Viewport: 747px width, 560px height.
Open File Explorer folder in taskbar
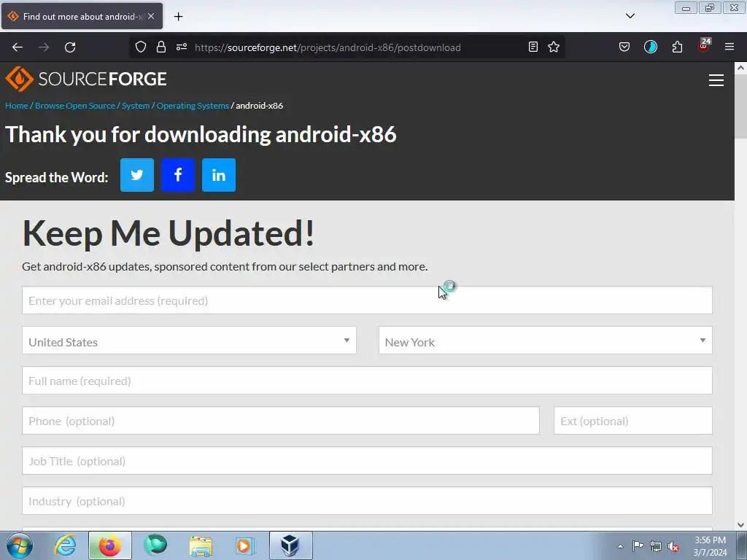point(201,545)
